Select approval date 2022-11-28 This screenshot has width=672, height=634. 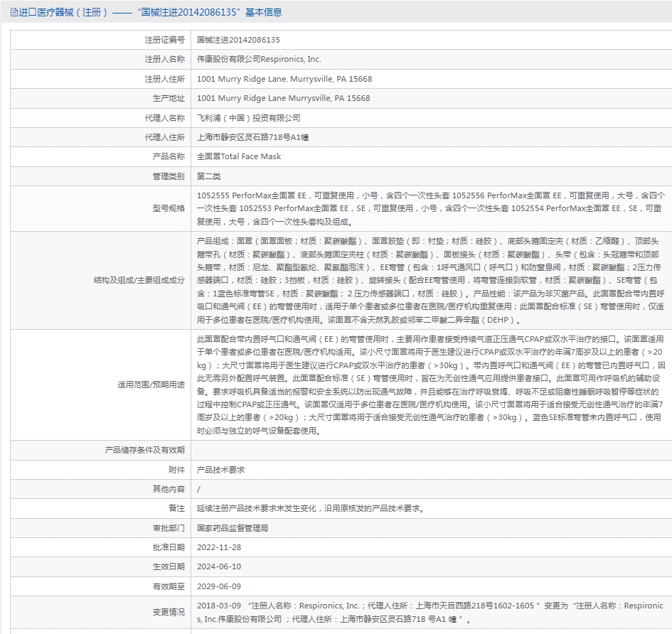(x=219, y=547)
